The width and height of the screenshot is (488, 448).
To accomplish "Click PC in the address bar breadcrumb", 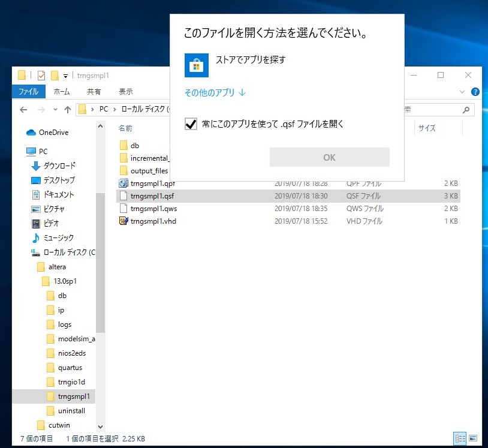I will (x=104, y=109).
